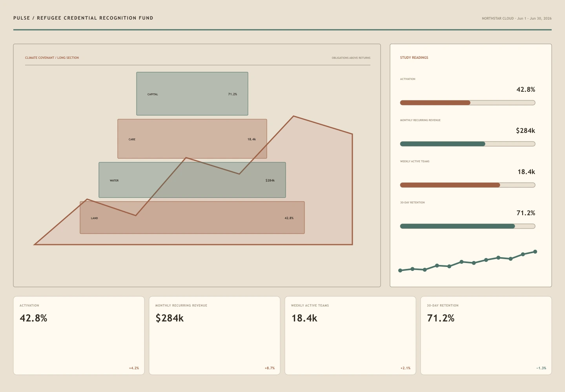Click the Activation progress bar in Study Readings
This screenshot has width=565, height=392.
(468, 103)
